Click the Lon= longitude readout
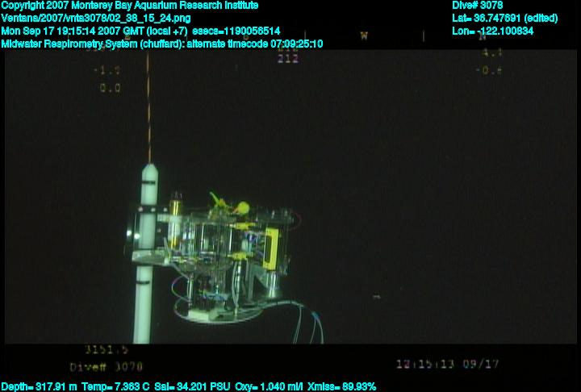Image resolution: width=581 pixels, height=392 pixels. click(x=493, y=31)
